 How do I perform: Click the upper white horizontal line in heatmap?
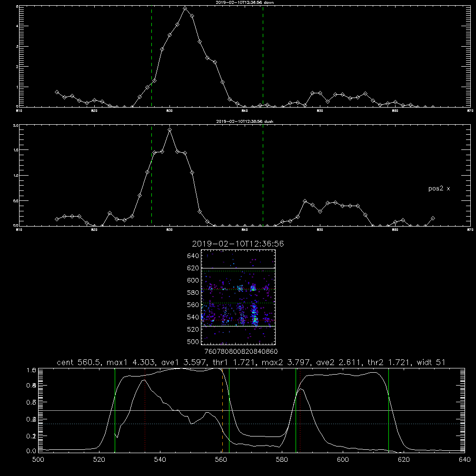click(x=238, y=268)
